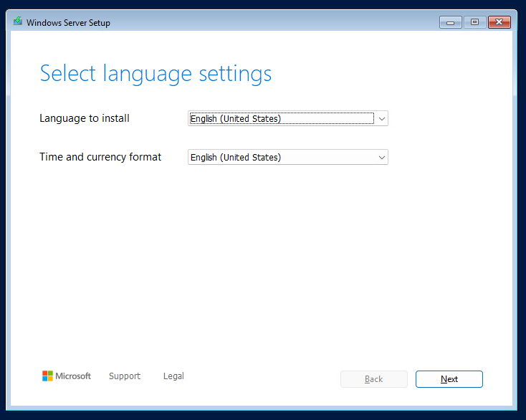Maximize the Windows Server Setup window

[x=474, y=22]
